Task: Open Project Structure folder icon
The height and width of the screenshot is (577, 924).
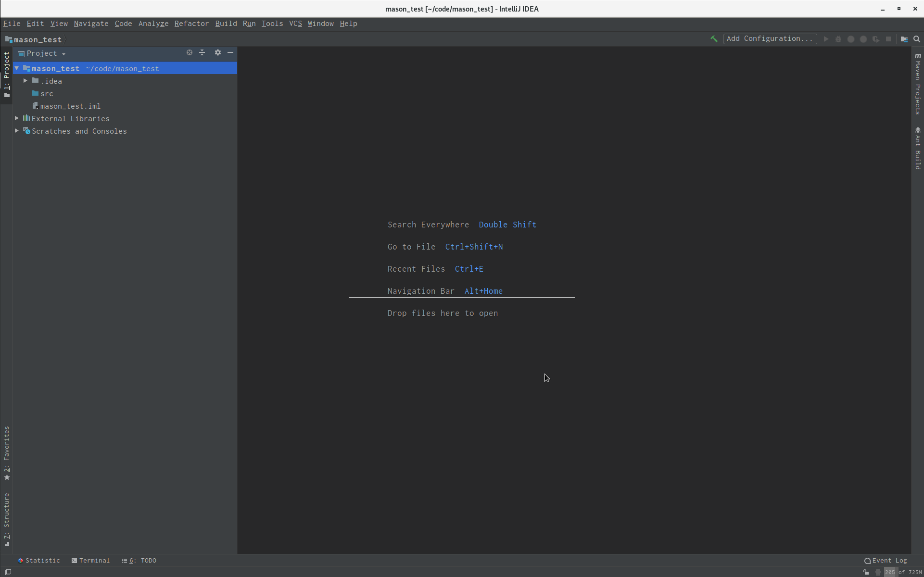Action: [904, 39]
